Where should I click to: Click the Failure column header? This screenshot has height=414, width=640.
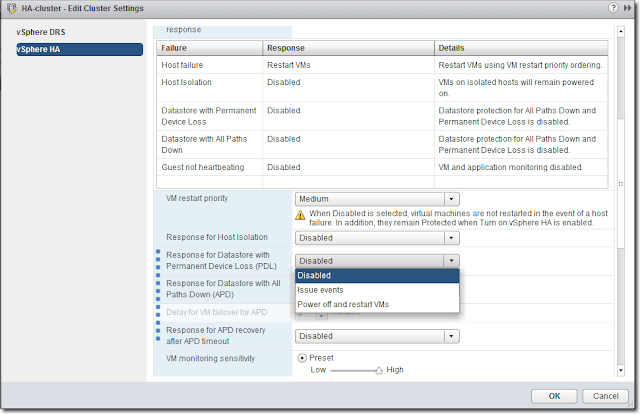(x=209, y=48)
